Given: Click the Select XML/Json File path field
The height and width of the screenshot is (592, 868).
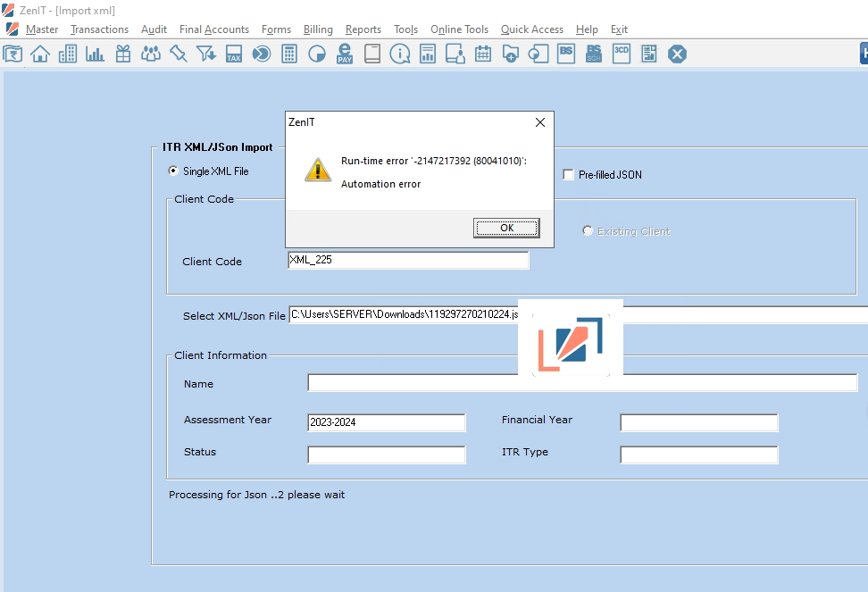Looking at the screenshot, I should (x=579, y=314).
